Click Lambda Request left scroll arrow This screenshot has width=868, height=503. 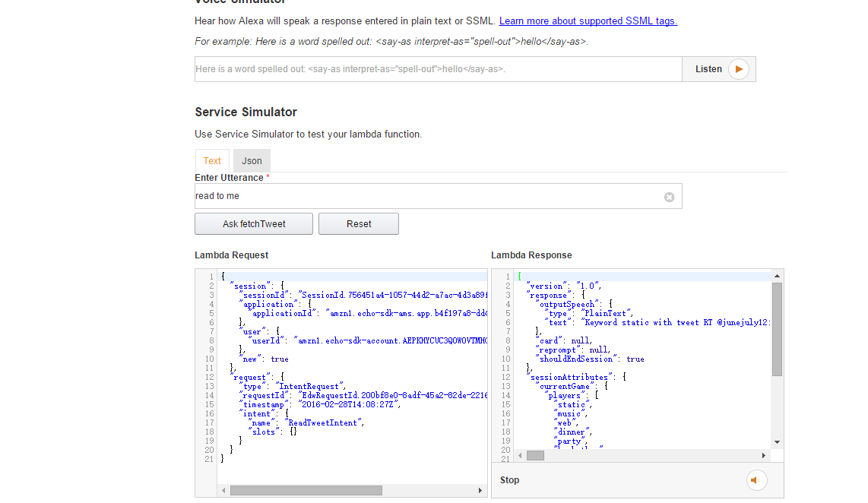tap(223, 490)
